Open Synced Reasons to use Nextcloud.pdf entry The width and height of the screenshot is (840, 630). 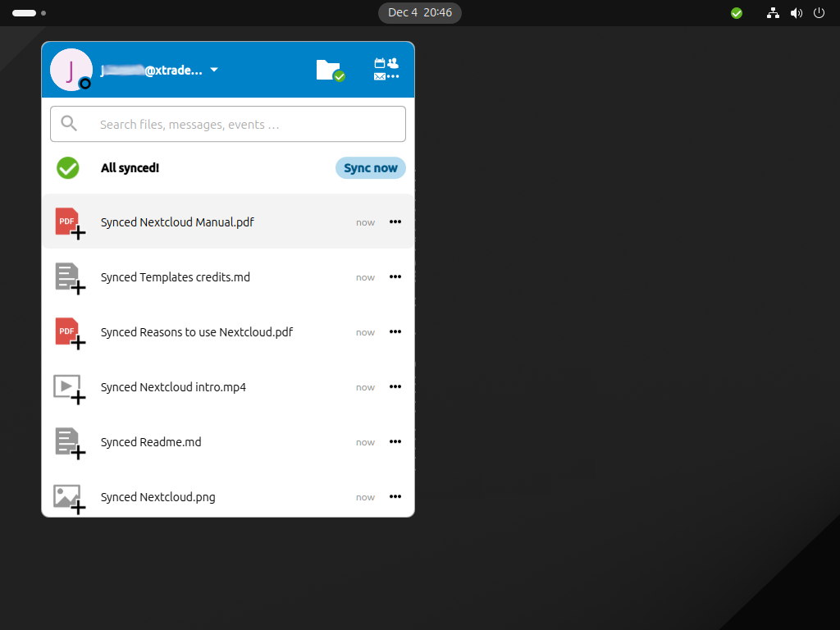click(228, 332)
